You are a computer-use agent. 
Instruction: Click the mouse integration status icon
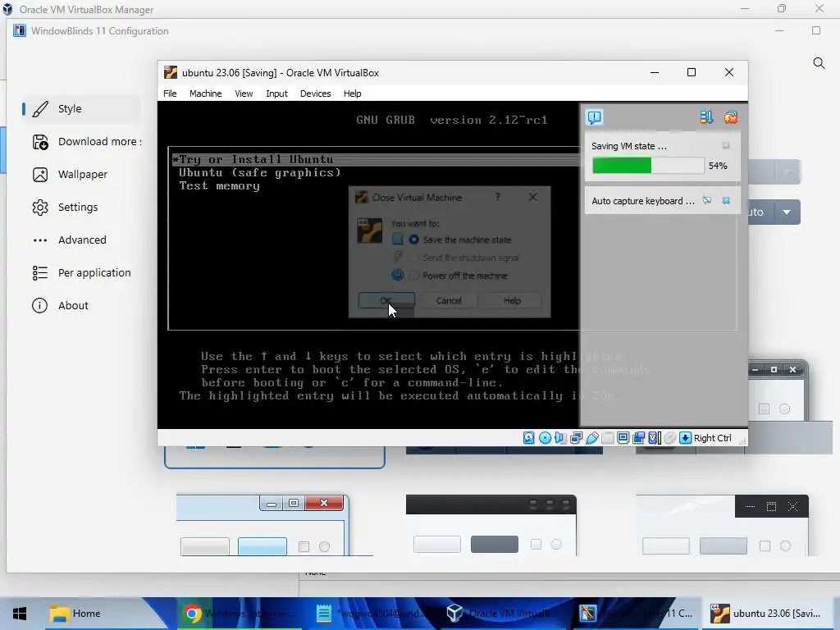point(670,438)
